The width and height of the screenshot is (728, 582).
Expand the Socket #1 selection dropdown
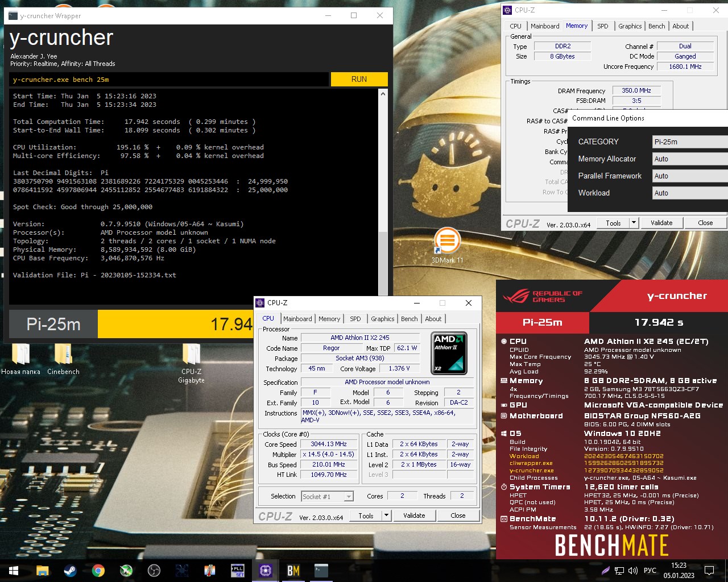click(327, 496)
